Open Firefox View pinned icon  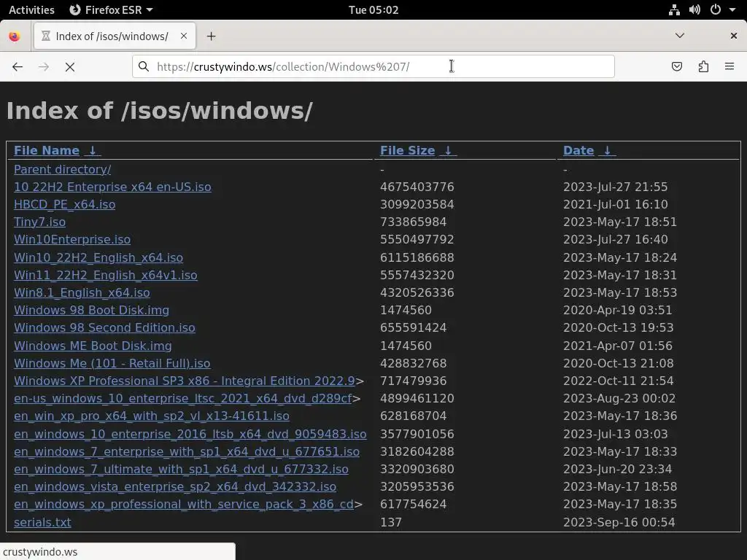click(x=15, y=36)
